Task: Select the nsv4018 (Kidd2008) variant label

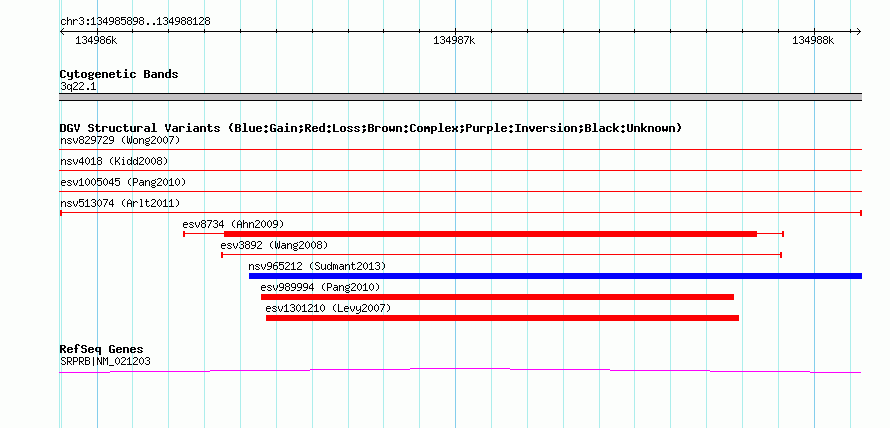Action: tap(114, 161)
